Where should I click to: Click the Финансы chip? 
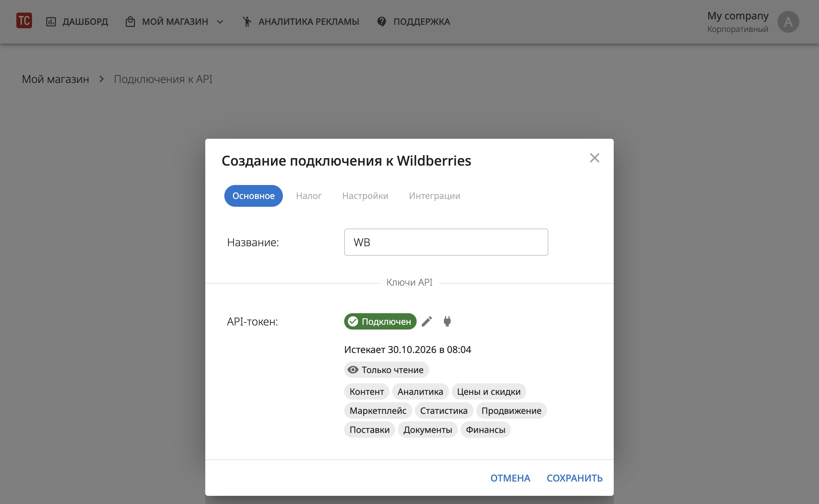485,430
